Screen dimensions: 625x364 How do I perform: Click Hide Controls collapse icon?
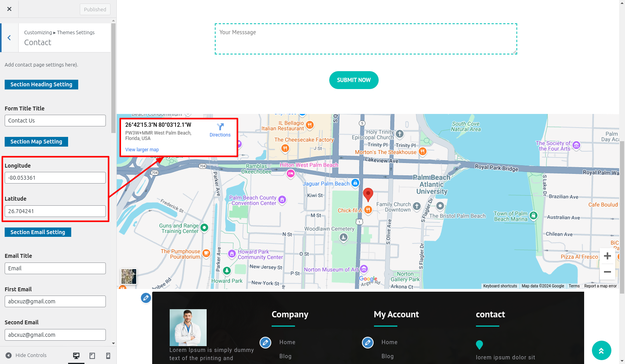coord(9,355)
